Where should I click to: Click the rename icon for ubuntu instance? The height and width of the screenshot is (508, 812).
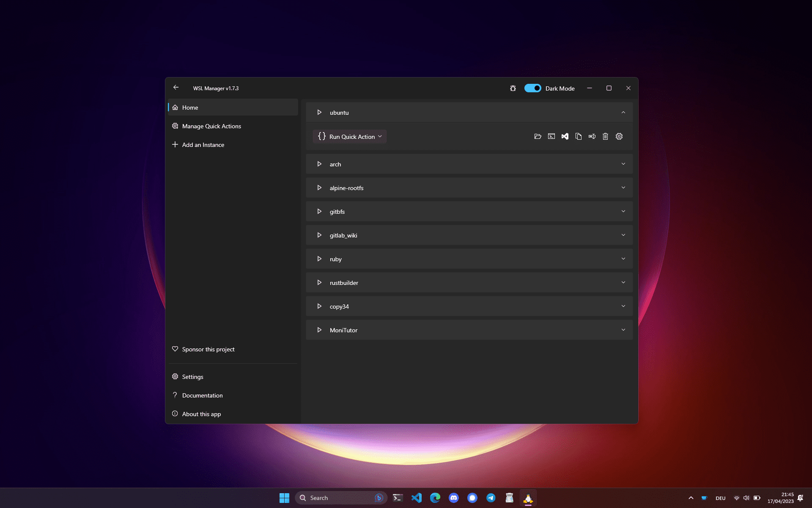592,136
